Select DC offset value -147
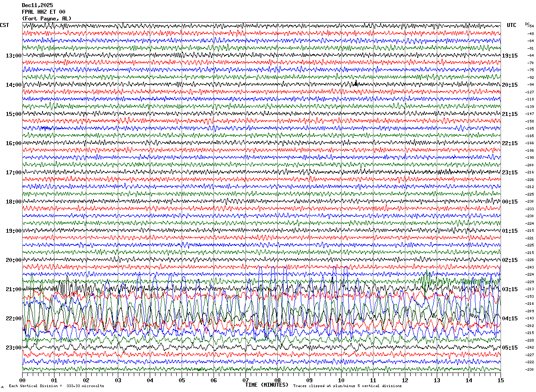Image resolution: width=536 pixels, height=392 pixels. coord(530,114)
